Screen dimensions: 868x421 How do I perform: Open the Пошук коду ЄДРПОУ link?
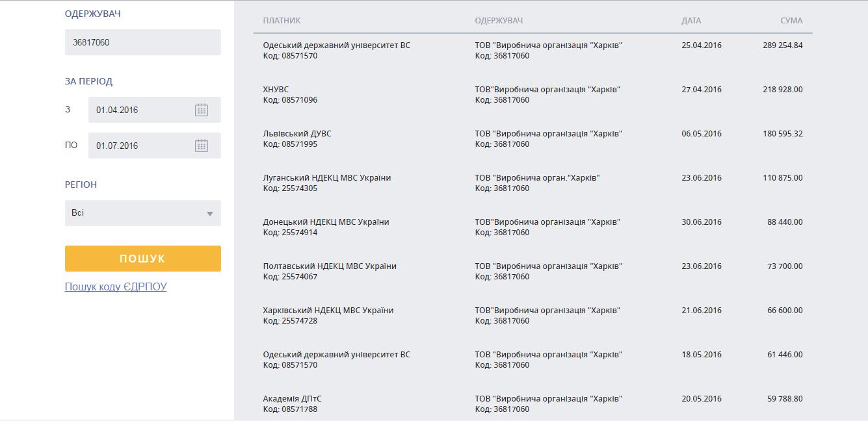point(116,287)
